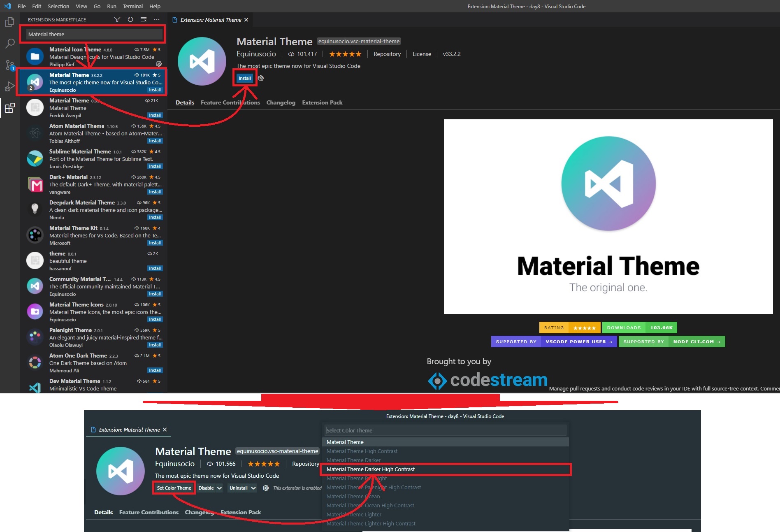The image size is (780, 532).
Task: Click the Uninstall button
Action: [x=239, y=488]
